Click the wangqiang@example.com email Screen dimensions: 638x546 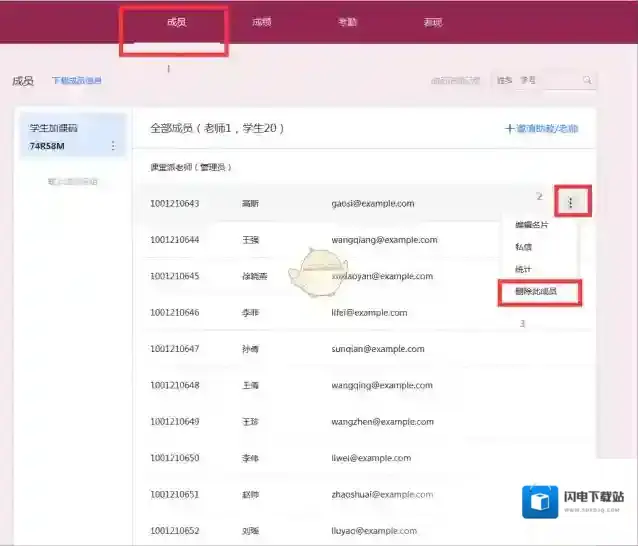pyautogui.click(x=384, y=240)
